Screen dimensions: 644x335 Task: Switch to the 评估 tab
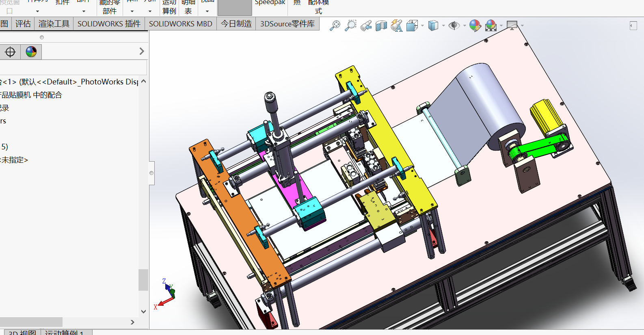click(x=23, y=24)
